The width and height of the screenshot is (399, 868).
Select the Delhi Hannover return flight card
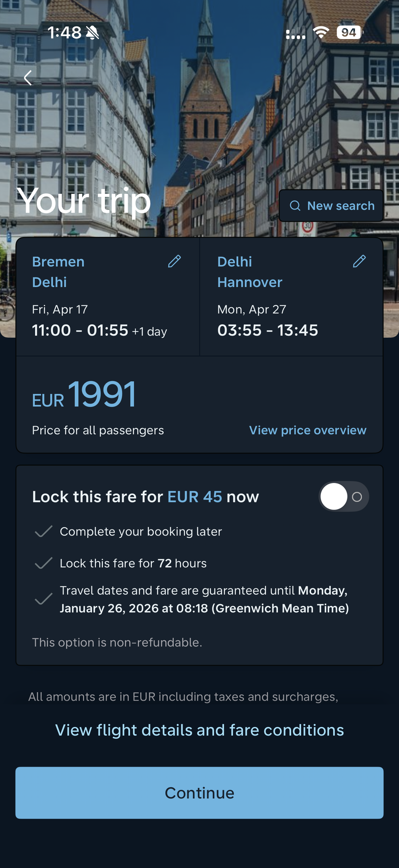[x=291, y=297]
